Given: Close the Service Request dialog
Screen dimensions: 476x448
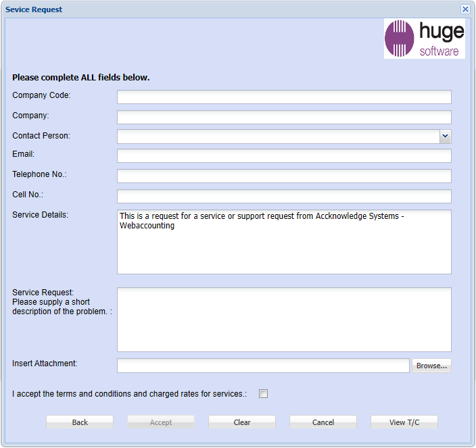Looking at the screenshot, I should [465, 9].
